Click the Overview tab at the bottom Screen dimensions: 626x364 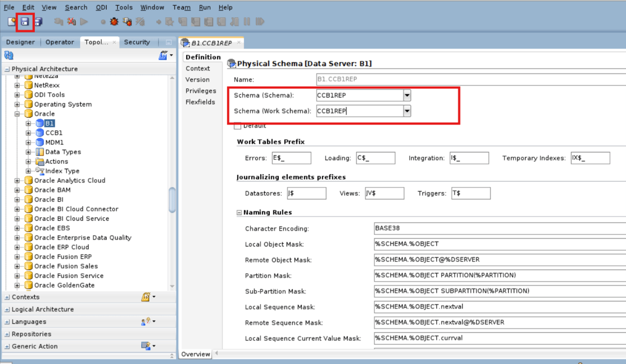coord(196,354)
